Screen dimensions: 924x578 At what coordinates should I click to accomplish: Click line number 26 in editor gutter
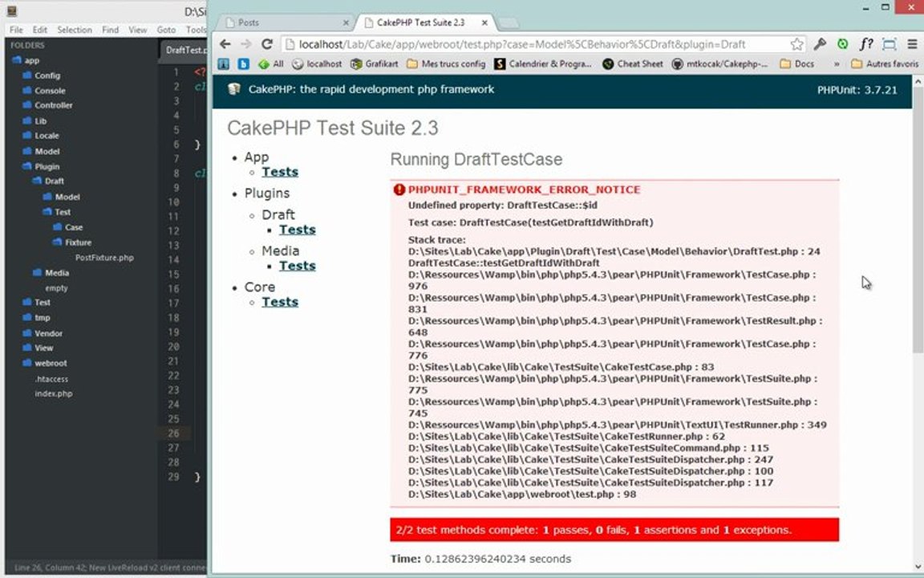point(173,433)
